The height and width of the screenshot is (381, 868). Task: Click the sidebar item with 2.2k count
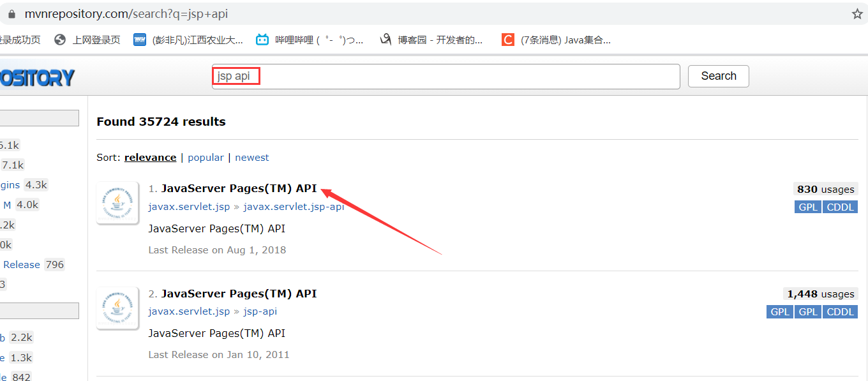pyautogui.click(x=17, y=337)
